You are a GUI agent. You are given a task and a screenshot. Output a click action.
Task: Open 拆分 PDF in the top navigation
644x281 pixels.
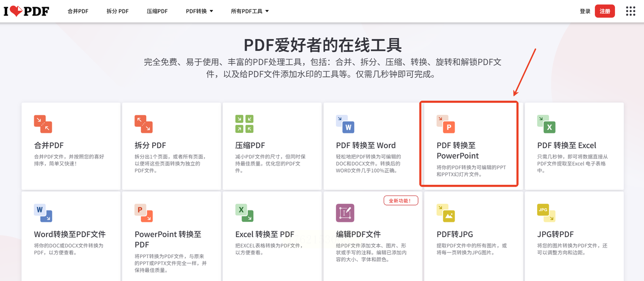tap(118, 11)
